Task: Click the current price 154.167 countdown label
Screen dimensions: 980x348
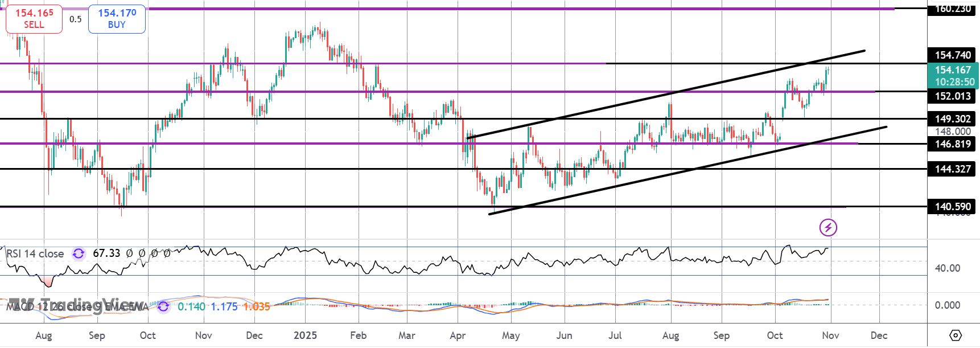Action: pyautogui.click(x=954, y=76)
